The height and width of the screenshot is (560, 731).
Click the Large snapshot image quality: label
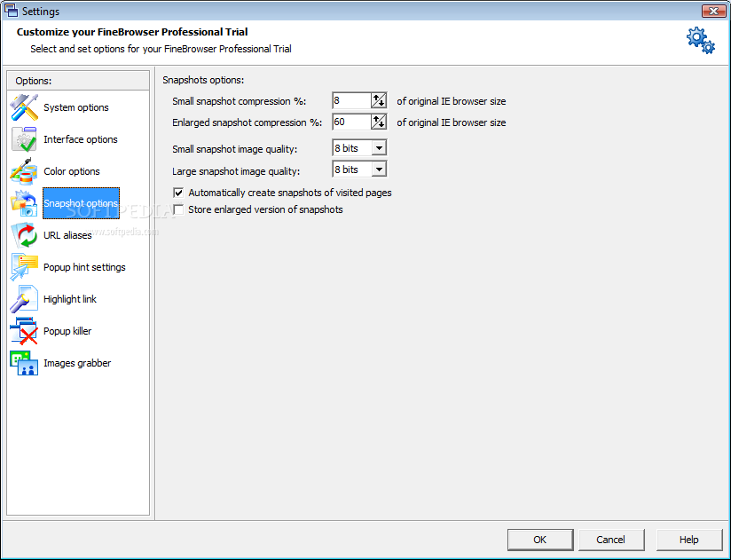point(236,171)
